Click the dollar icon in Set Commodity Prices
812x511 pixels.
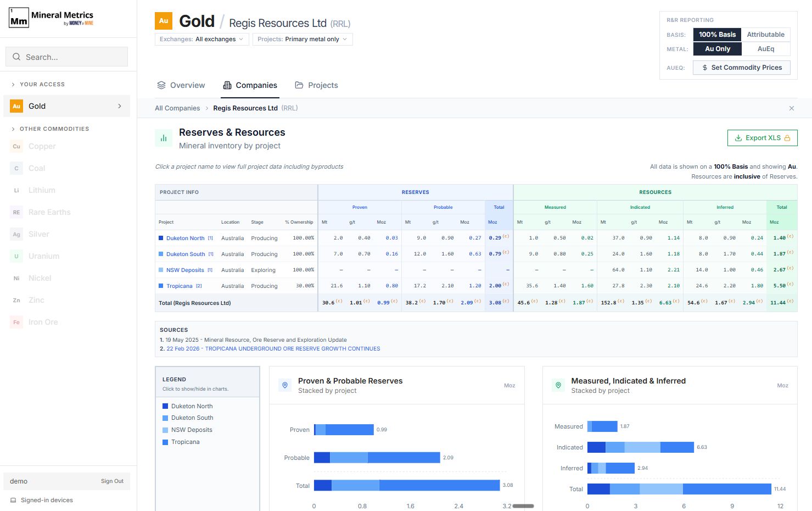705,68
